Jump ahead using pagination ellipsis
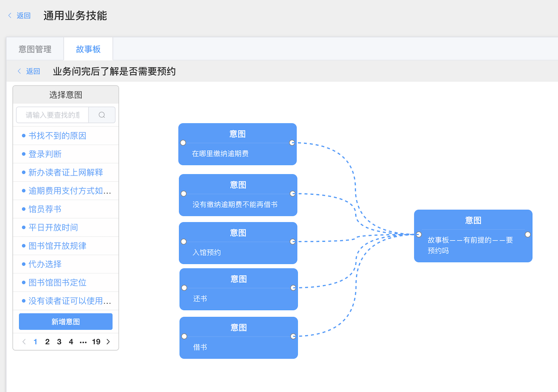The height and width of the screenshot is (392, 558). [83, 342]
